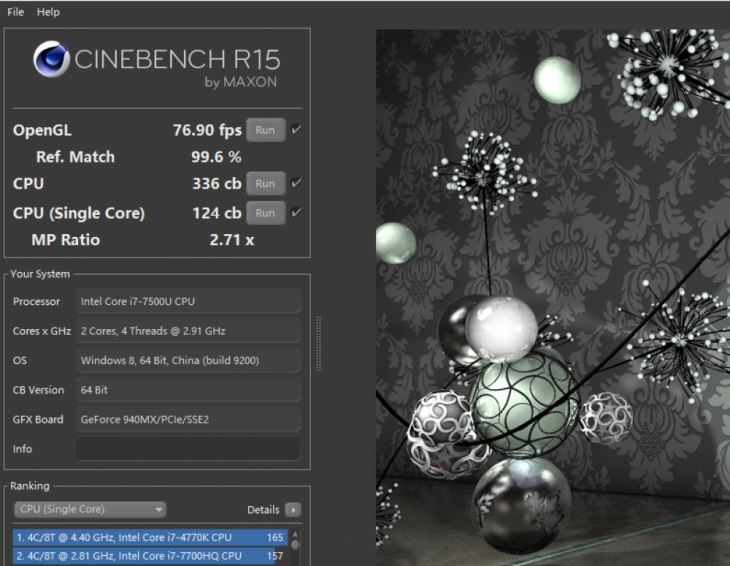The width and height of the screenshot is (730, 566).
Task: Open the Help menu
Action: (48, 12)
